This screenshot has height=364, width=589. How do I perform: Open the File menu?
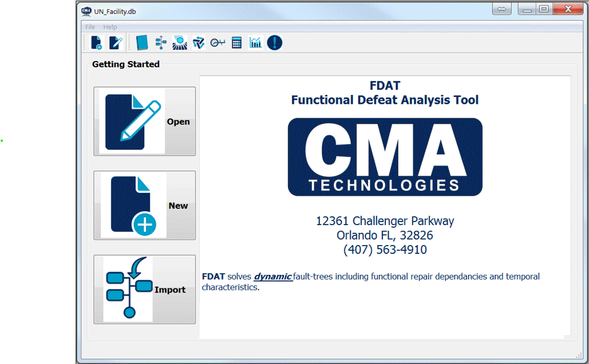coord(89,26)
